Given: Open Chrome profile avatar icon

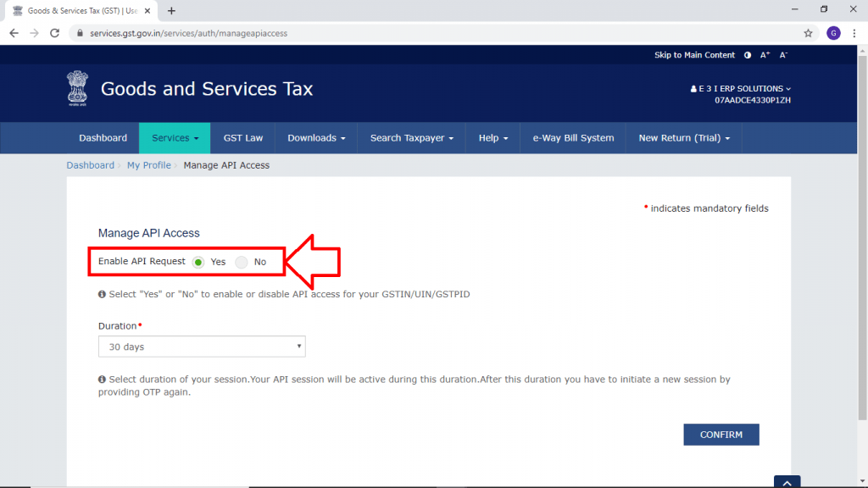Looking at the screenshot, I should tap(833, 33).
